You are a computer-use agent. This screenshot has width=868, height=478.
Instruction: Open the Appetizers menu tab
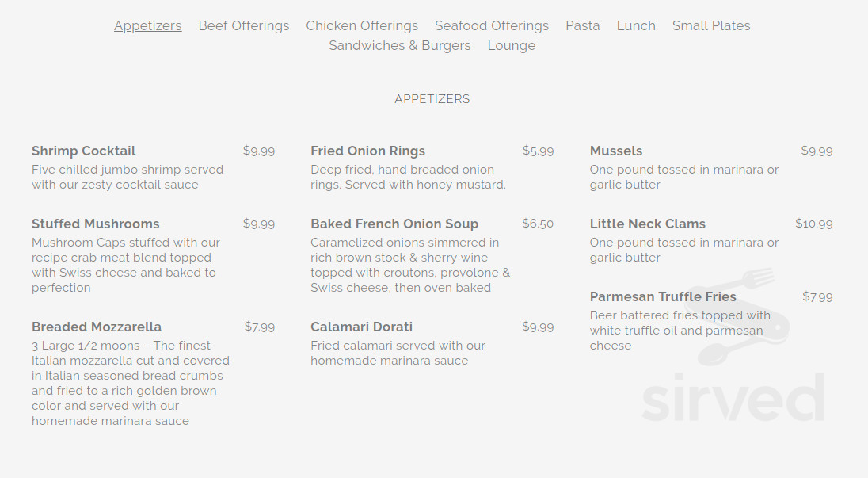[x=147, y=25]
